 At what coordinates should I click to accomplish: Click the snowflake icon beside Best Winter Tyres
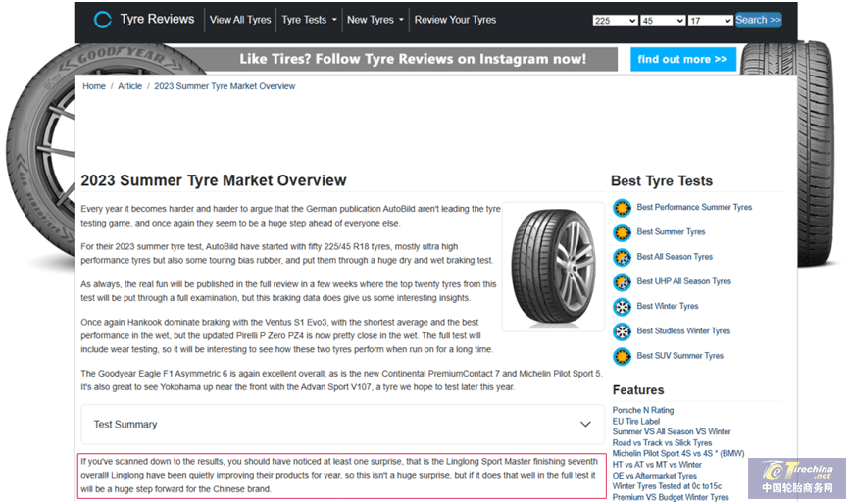(622, 307)
